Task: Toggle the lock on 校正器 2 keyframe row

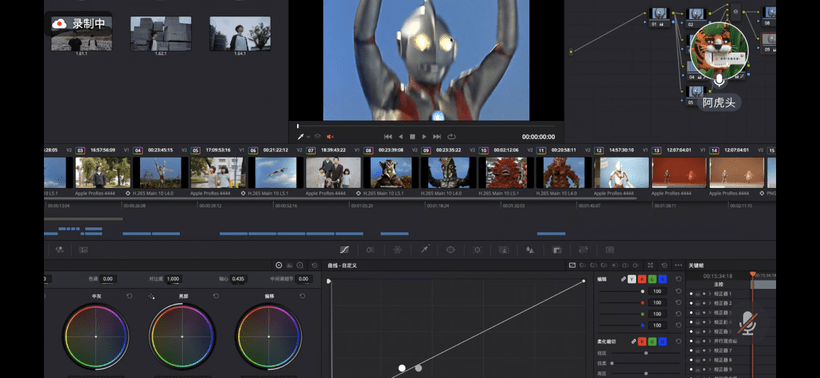Action: click(x=698, y=303)
